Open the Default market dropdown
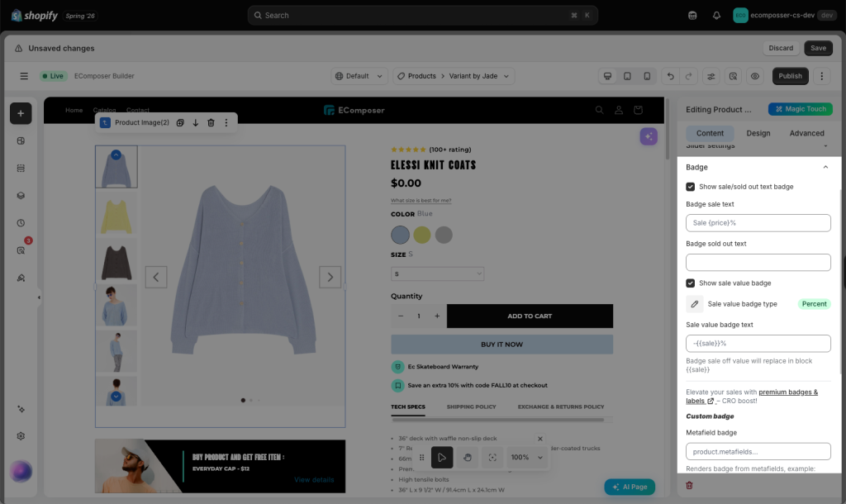 click(x=359, y=76)
